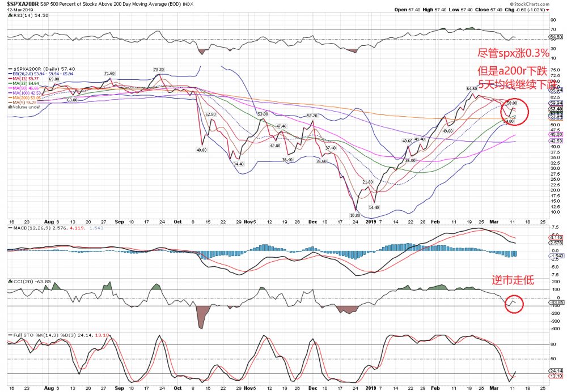Click the 35.60 price label
The height and width of the screenshot is (392, 567).
click(x=321, y=161)
